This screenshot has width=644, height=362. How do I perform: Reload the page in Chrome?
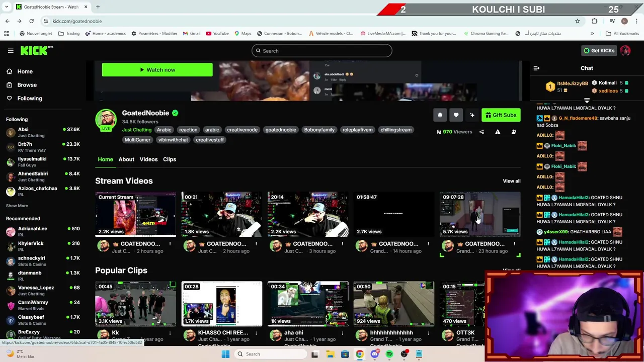pyautogui.click(x=31, y=21)
